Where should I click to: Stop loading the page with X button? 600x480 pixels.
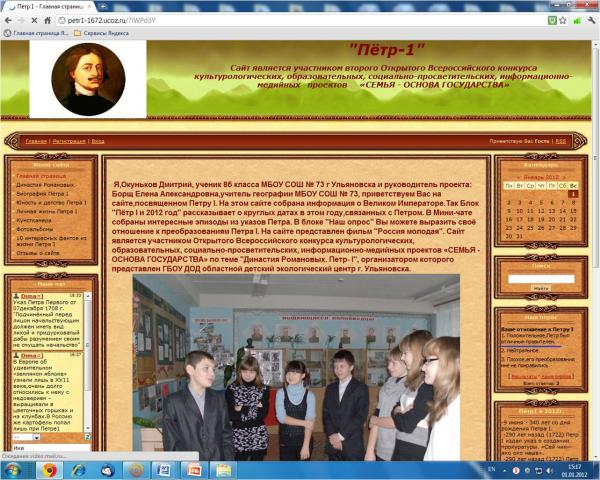pos(34,20)
